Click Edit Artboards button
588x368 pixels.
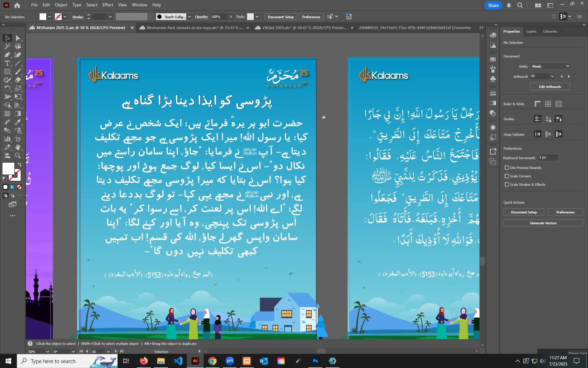point(550,87)
